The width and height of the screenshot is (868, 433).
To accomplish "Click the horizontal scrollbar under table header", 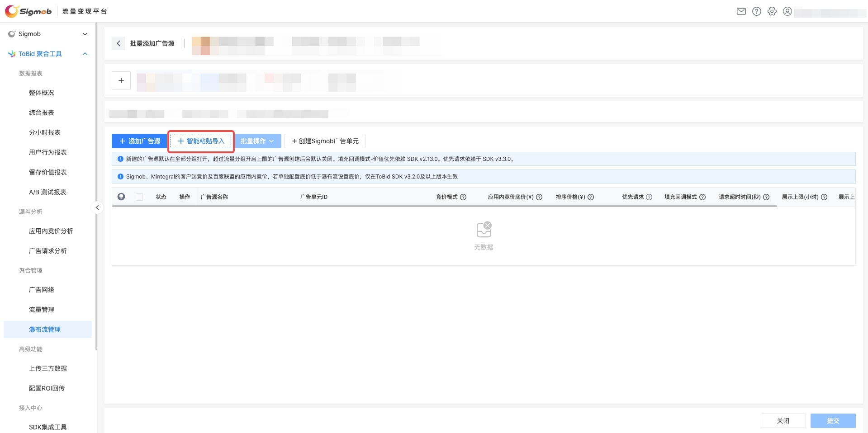I will click(444, 206).
